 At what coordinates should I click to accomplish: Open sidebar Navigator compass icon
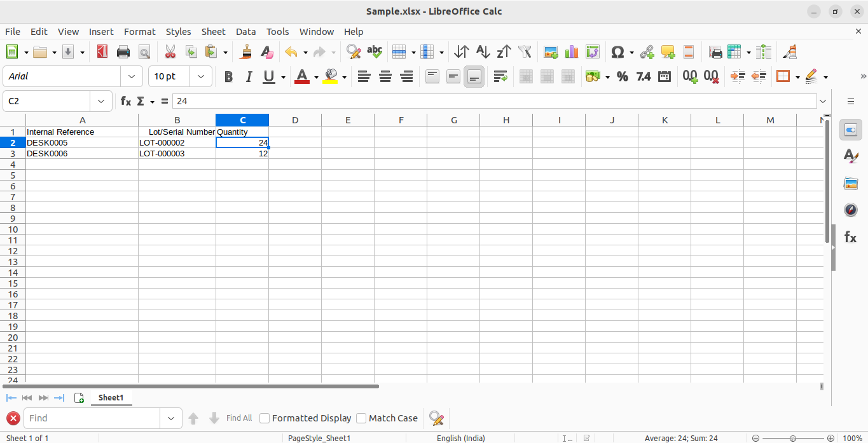851,210
